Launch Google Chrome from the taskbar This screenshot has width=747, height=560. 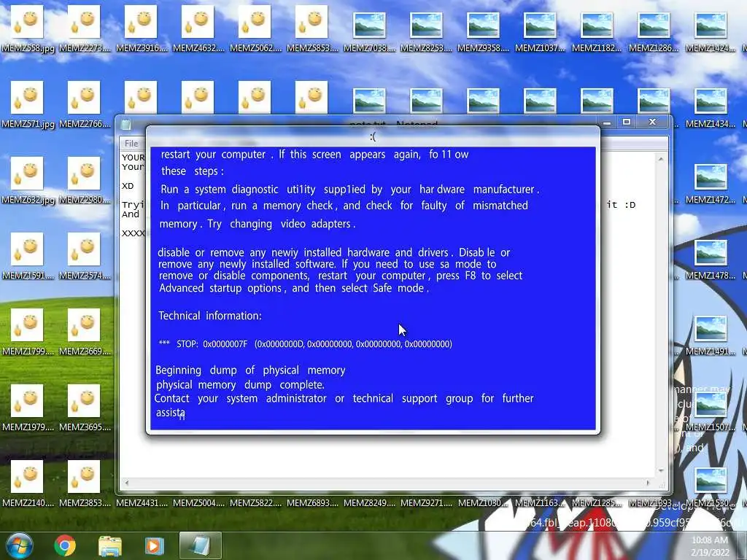tap(65, 545)
